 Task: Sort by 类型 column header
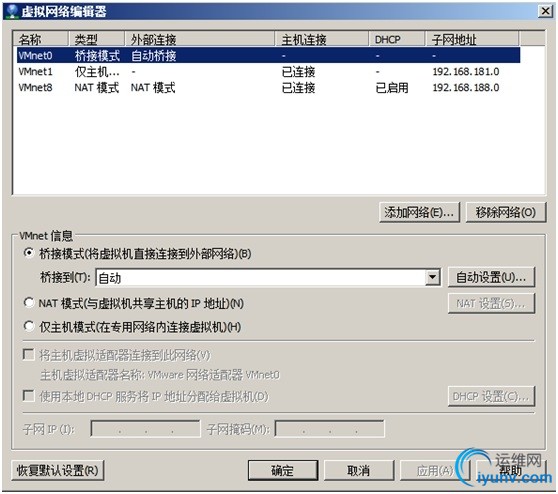(x=96, y=39)
